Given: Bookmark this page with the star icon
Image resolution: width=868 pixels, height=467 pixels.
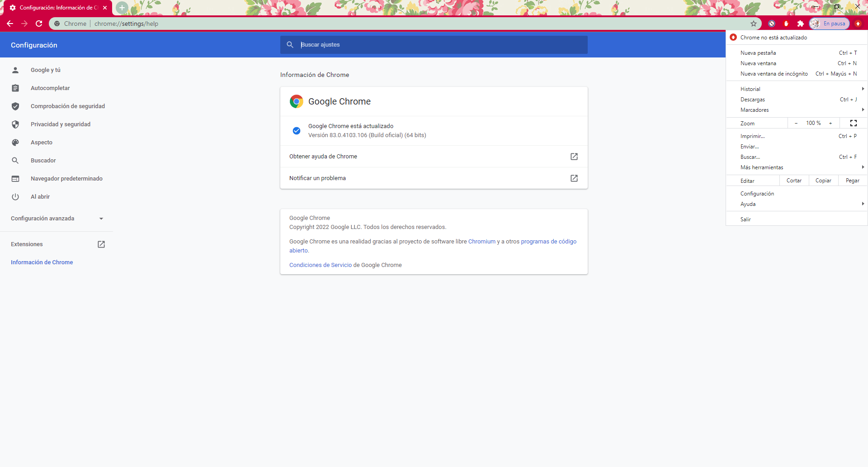Looking at the screenshot, I should [753, 24].
